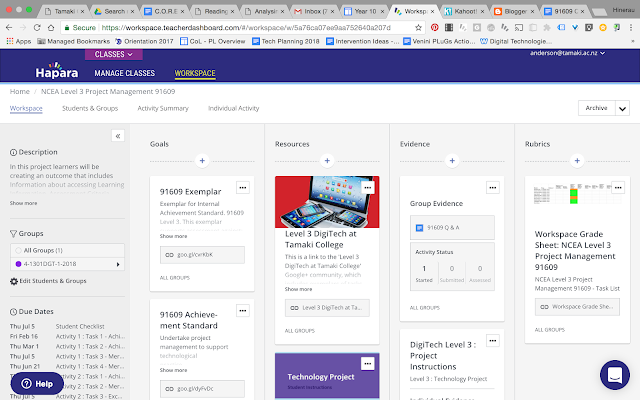Open the goo.gl/cvrKbK link
Viewport: 640px width, 400px height.
(202, 255)
